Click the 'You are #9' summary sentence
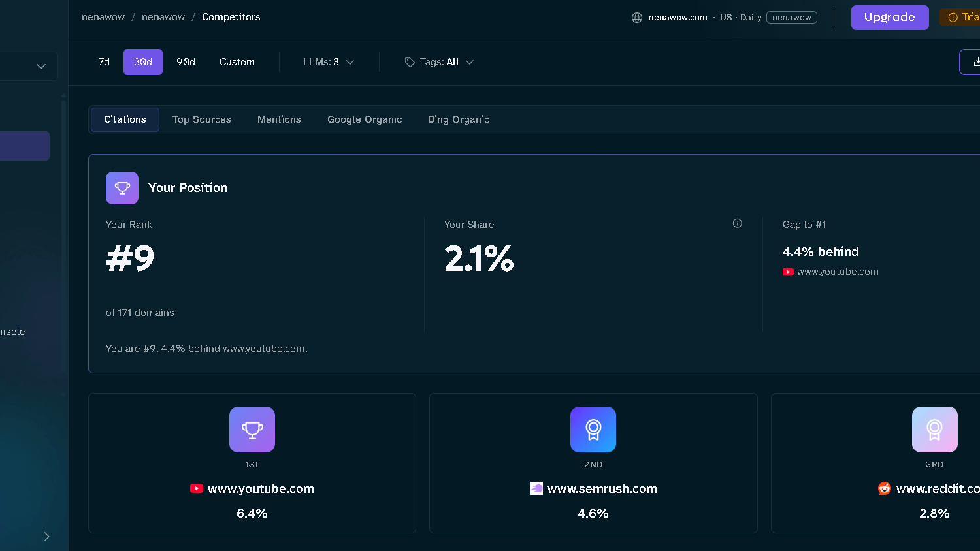Image resolution: width=980 pixels, height=551 pixels. click(x=206, y=349)
